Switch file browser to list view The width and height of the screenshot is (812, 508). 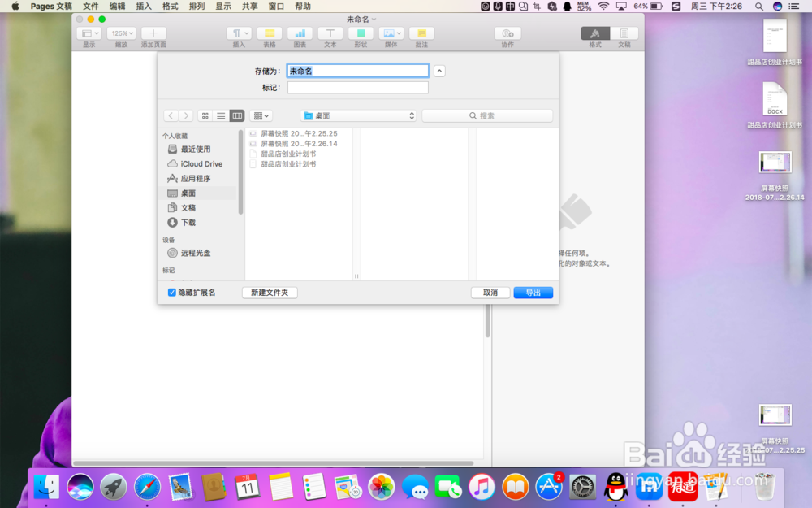tap(221, 115)
